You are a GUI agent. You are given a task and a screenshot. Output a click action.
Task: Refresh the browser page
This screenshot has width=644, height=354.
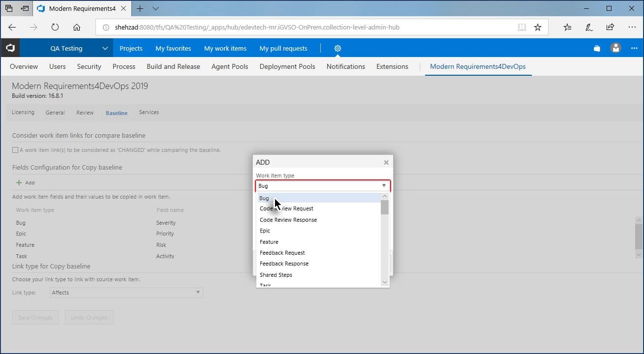[x=55, y=28]
